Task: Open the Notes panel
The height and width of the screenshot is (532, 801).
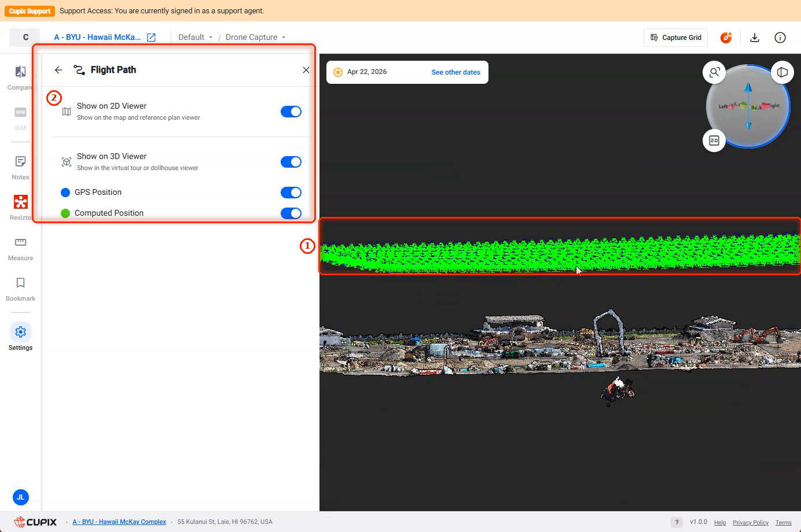Action: click(20, 168)
